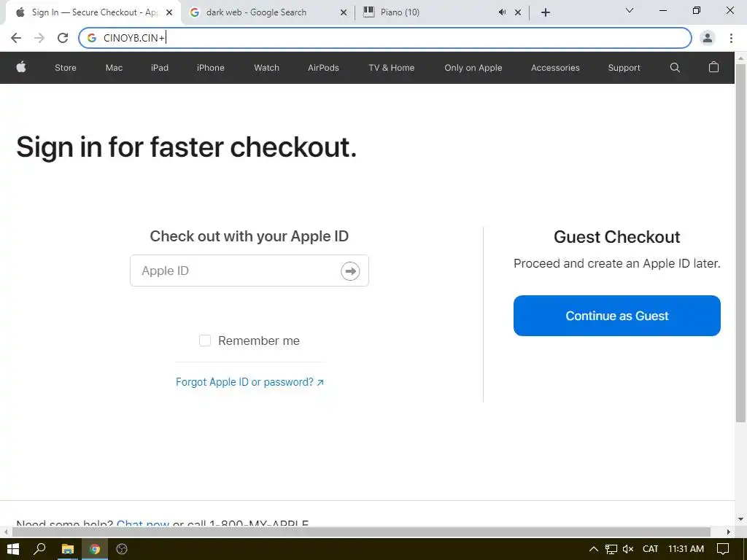Follow Forgot Apple ID or password link

(x=249, y=382)
